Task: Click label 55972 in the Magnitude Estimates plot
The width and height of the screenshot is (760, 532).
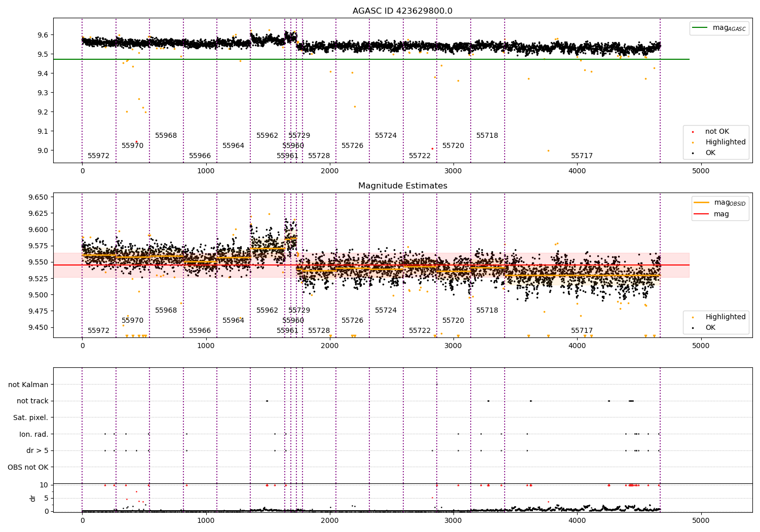Action: pyautogui.click(x=99, y=331)
